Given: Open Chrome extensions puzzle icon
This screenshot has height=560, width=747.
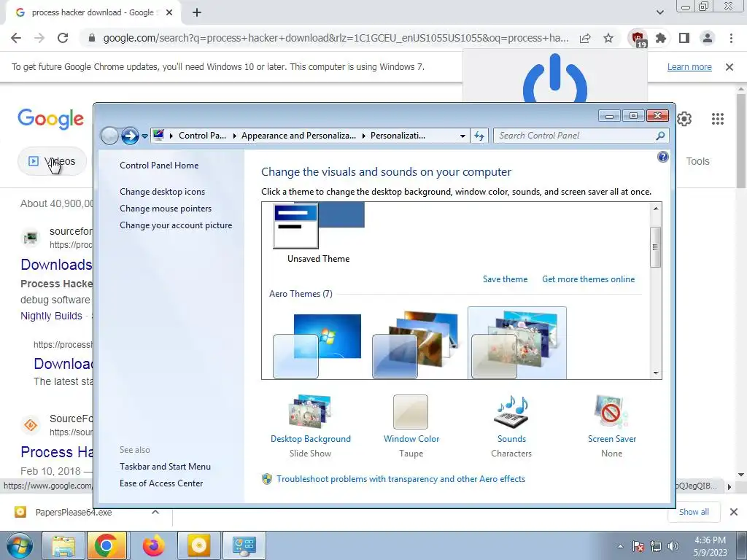Looking at the screenshot, I should (x=661, y=38).
